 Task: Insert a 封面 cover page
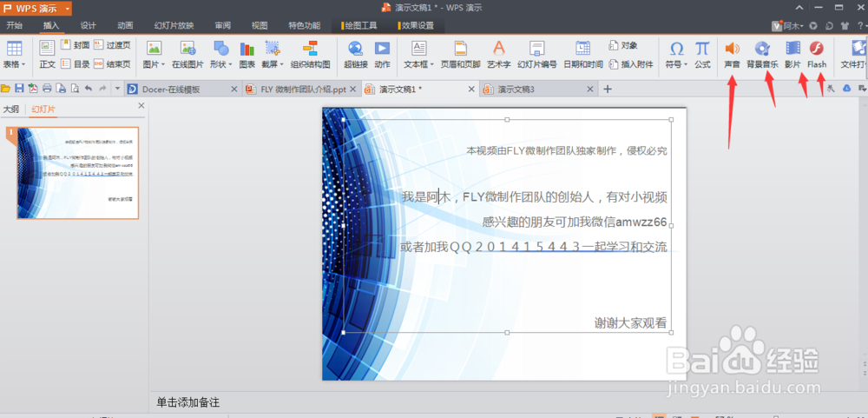(76, 45)
